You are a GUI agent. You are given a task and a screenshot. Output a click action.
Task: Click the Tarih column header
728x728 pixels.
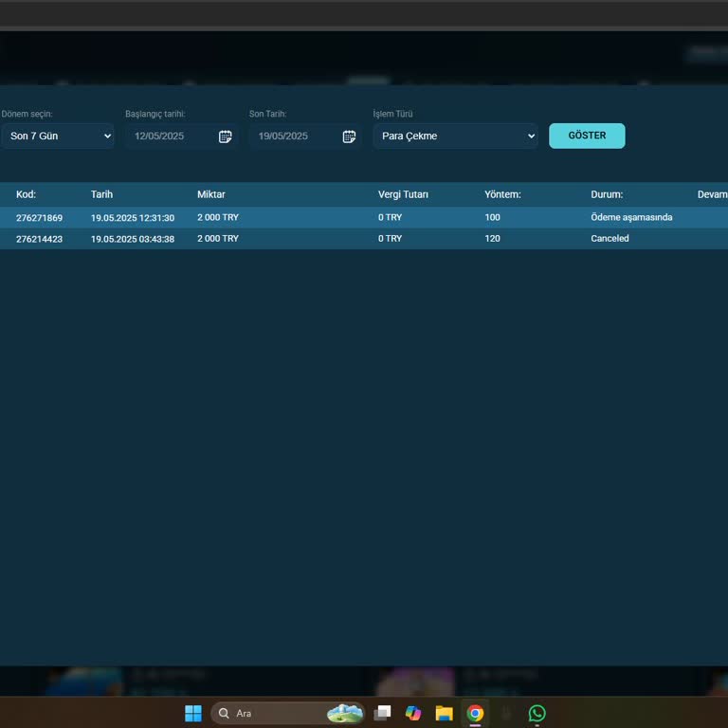click(x=101, y=194)
